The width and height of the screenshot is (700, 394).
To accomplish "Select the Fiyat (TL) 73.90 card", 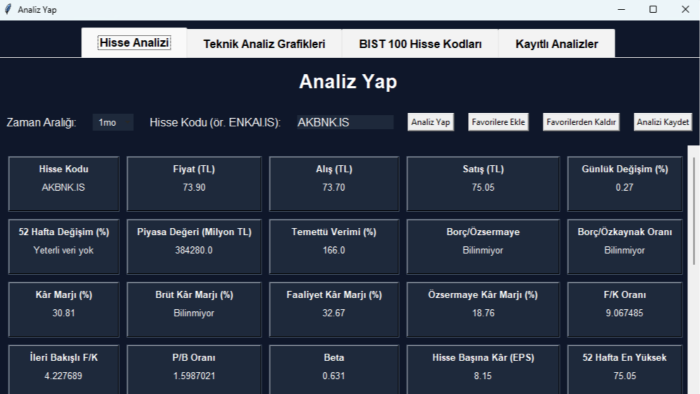I will point(194,183).
